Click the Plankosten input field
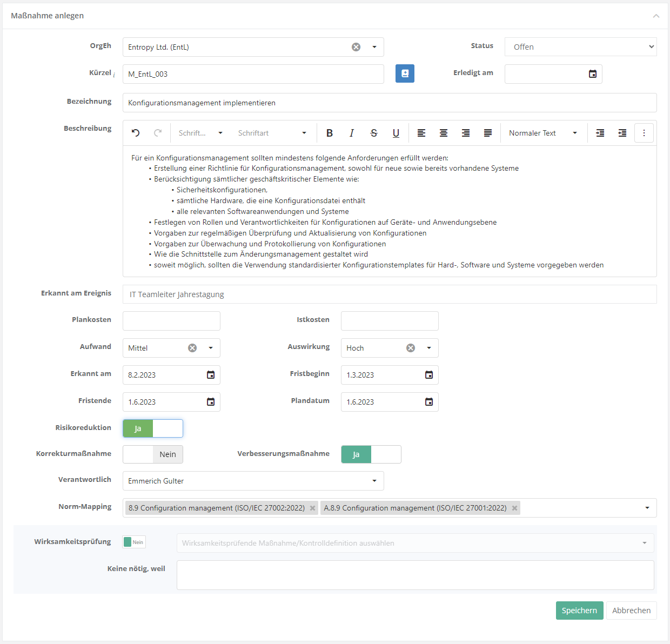 [x=171, y=321]
